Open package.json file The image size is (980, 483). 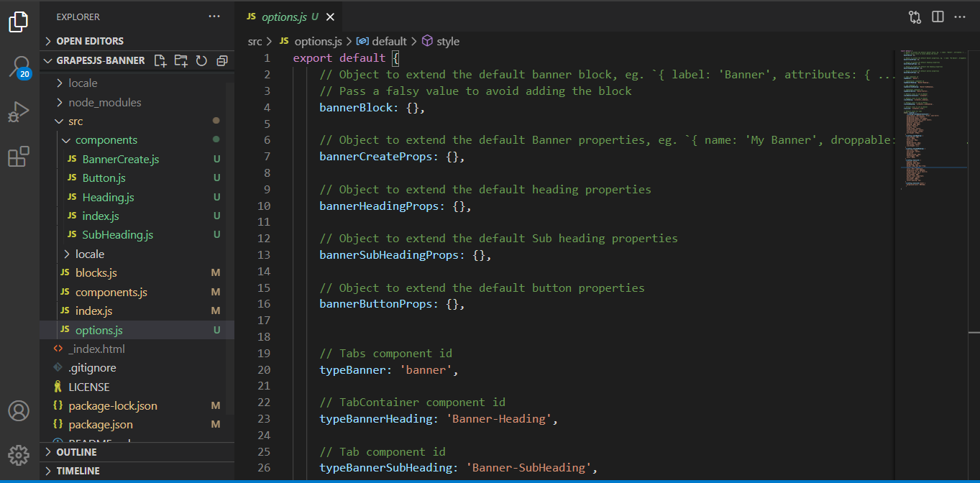coord(137,424)
